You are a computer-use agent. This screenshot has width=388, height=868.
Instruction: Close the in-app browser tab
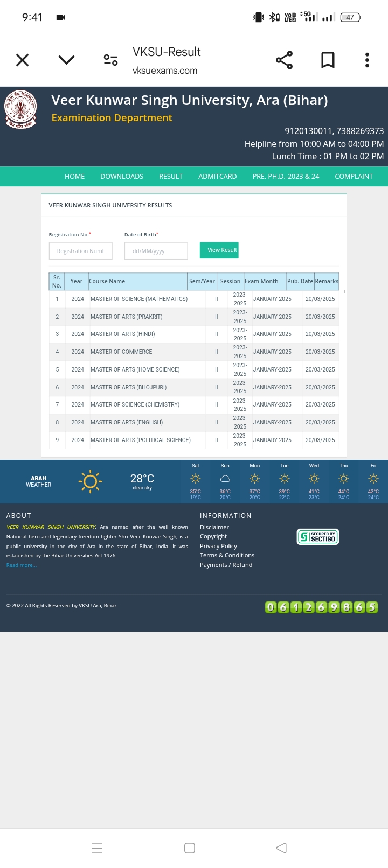coord(23,60)
